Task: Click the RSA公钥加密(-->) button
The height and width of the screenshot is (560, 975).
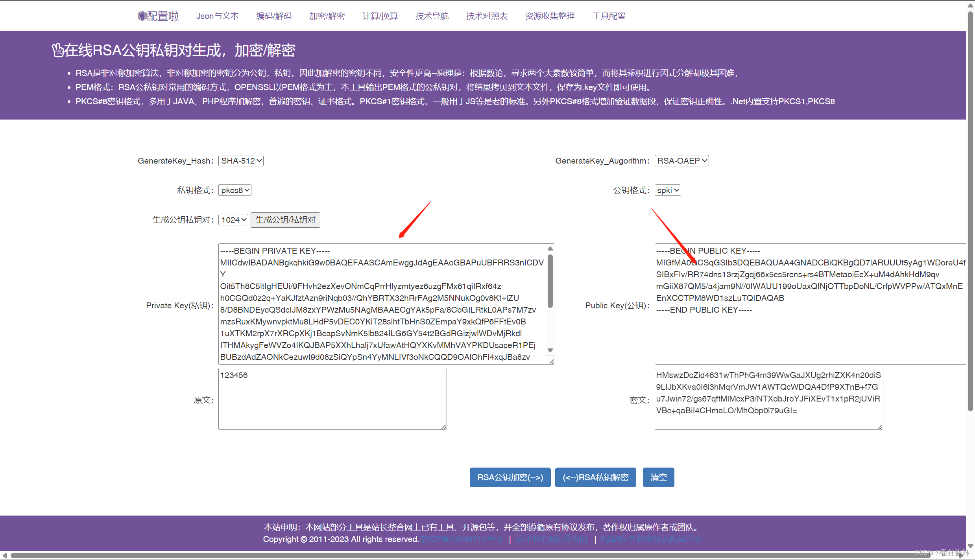Action: 510,477
